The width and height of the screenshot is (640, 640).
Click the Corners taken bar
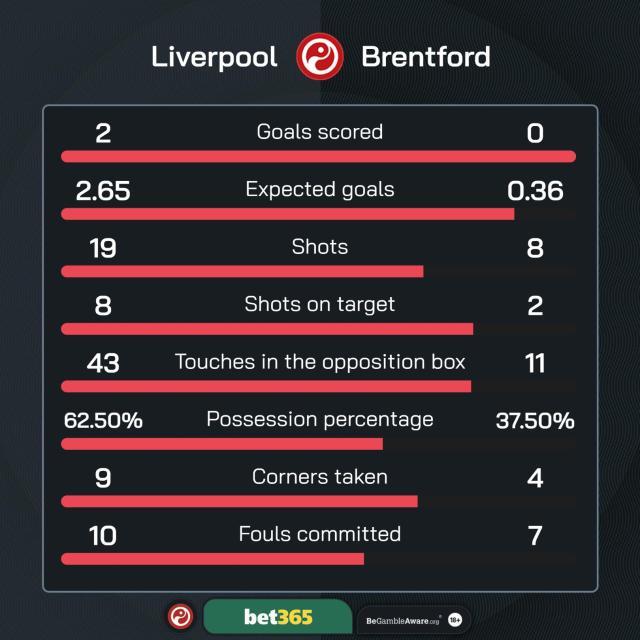[x=239, y=501]
